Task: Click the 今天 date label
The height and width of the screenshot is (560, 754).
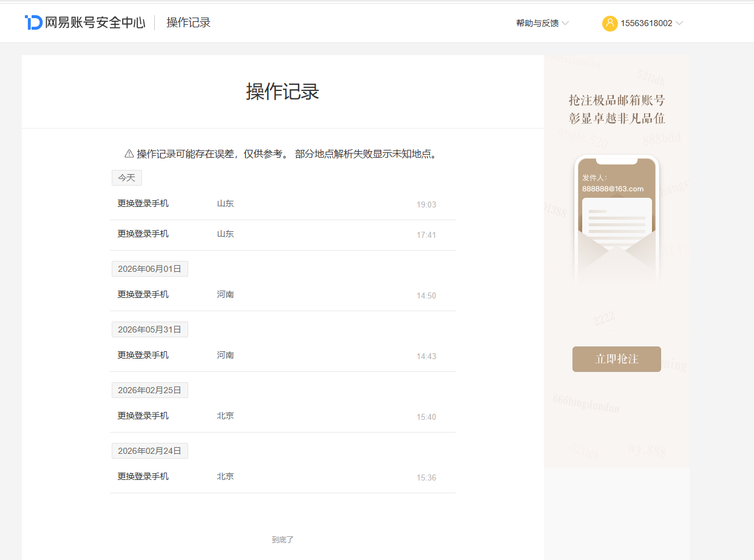Action: click(127, 178)
